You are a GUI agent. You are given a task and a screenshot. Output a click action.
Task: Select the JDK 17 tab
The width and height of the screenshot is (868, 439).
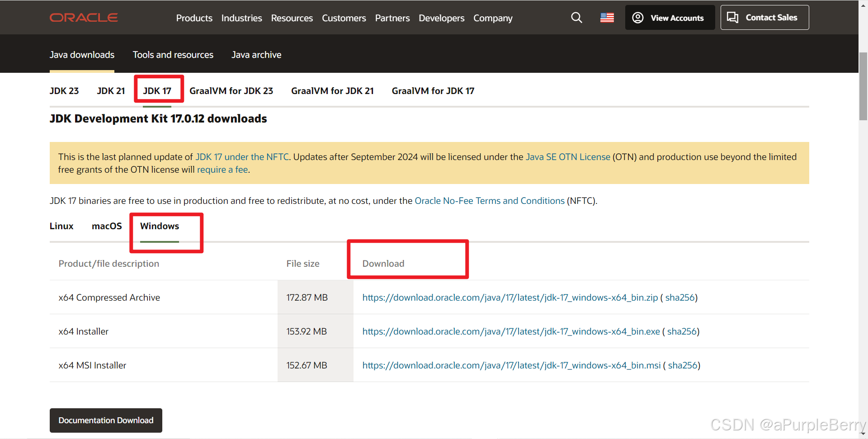pyautogui.click(x=157, y=91)
